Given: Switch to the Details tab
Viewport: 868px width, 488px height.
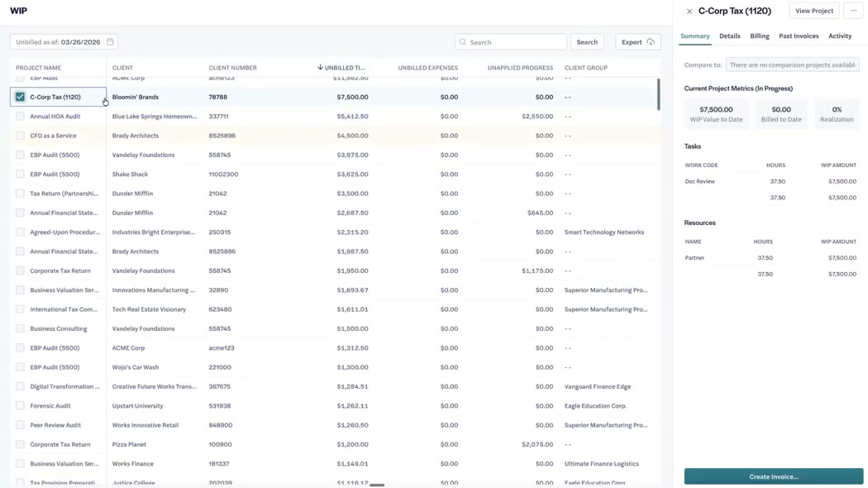Looking at the screenshot, I should (x=730, y=36).
